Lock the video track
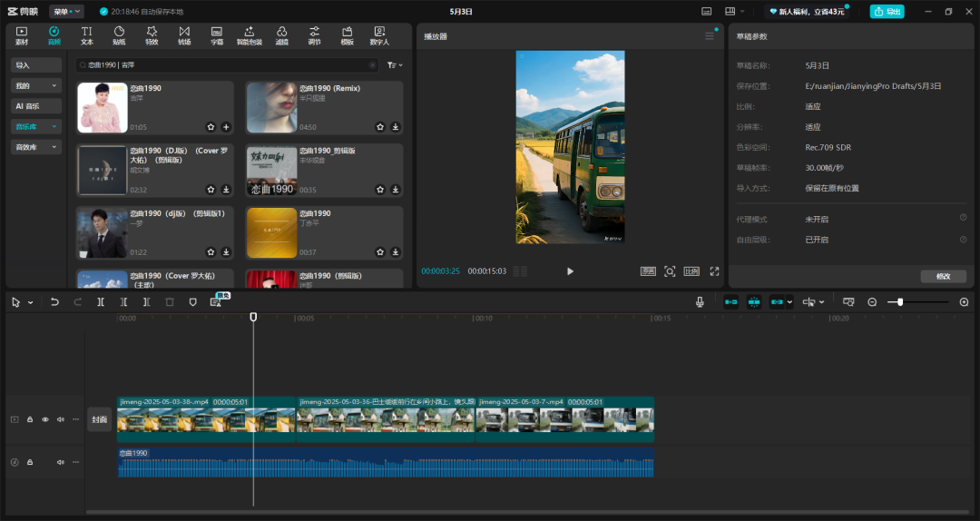Image resolution: width=980 pixels, height=521 pixels. (30, 419)
